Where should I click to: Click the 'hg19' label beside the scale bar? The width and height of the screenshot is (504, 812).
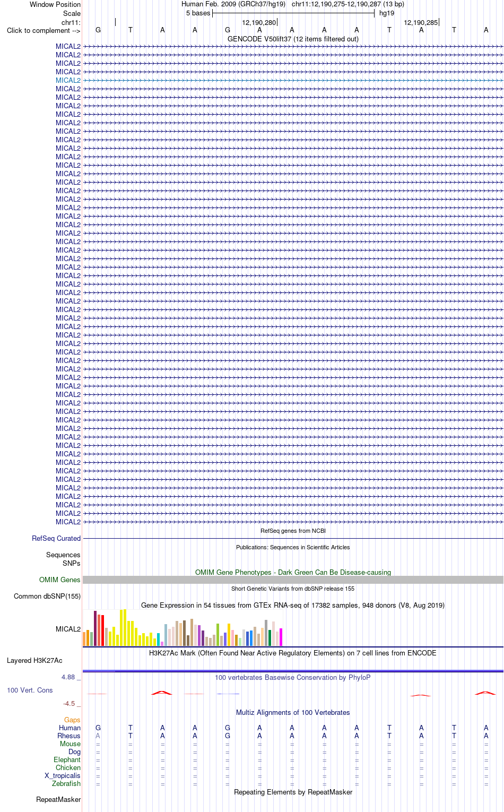point(387,13)
